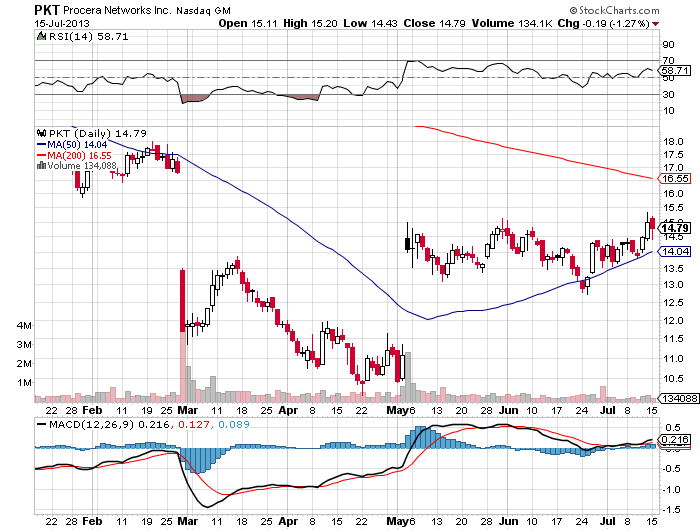Click the Jul label on the MACD panel date axis

point(608,521)
